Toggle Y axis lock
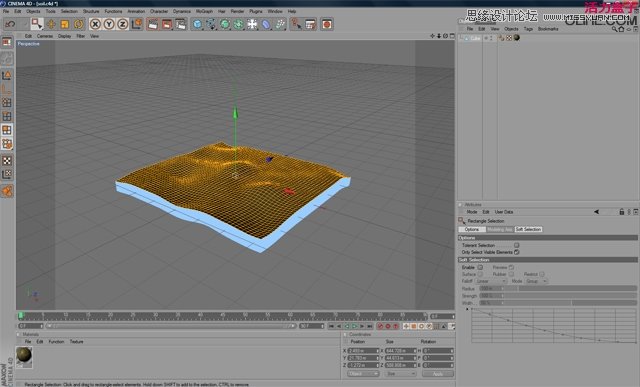This screenshot has width=640, height=387. pos(109,24)
